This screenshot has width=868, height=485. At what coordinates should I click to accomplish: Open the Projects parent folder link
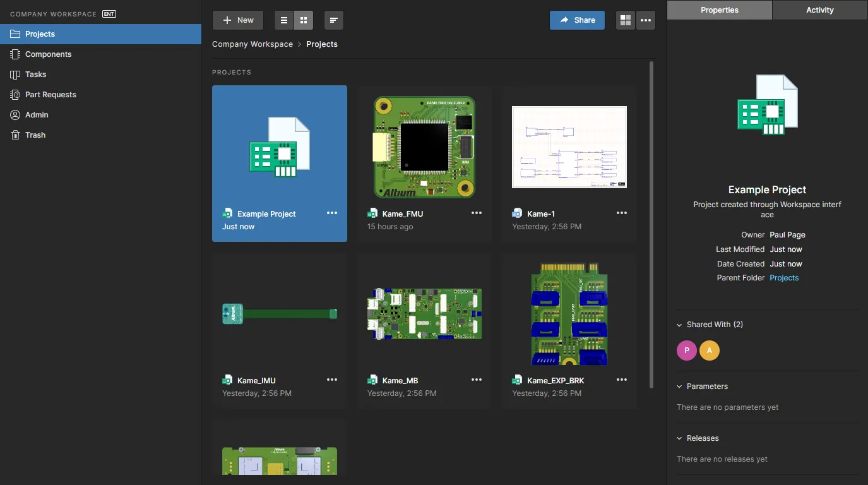pos(784,278)
